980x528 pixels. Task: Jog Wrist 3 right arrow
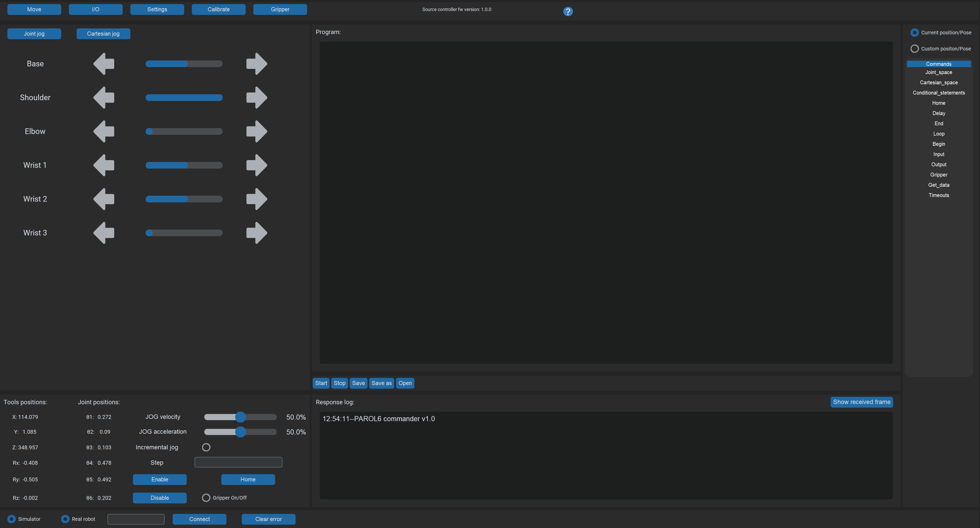(257, 233)
